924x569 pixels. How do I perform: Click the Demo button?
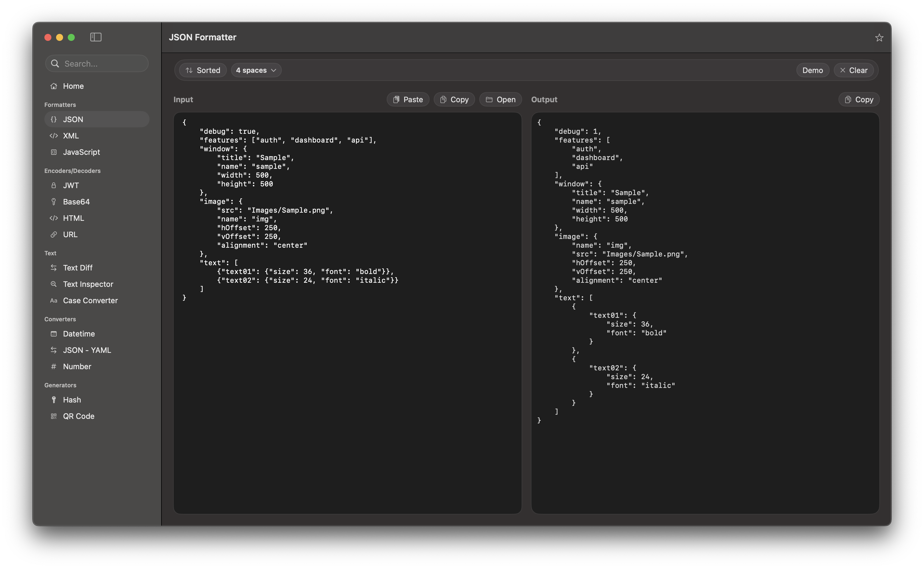click(x=812, y=70)
